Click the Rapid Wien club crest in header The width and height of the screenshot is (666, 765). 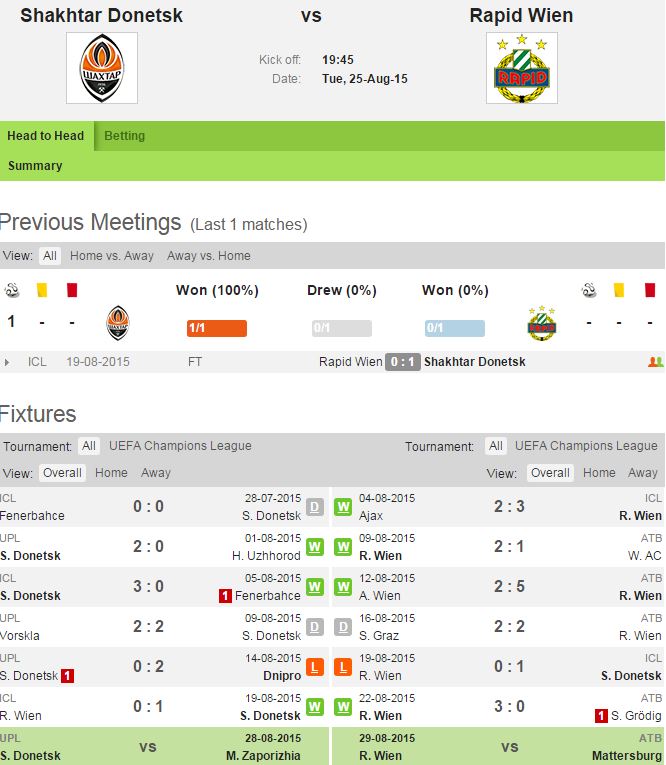pos(521,68)
